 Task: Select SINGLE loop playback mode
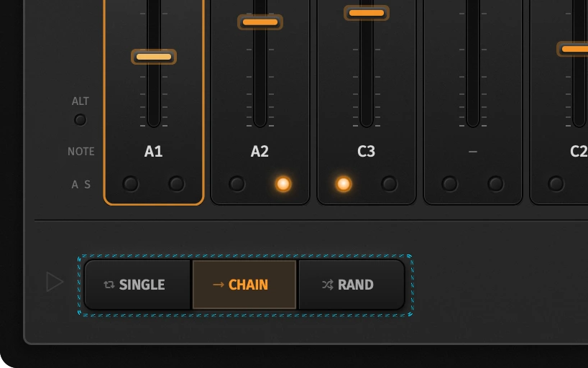[x=137, y=285]
